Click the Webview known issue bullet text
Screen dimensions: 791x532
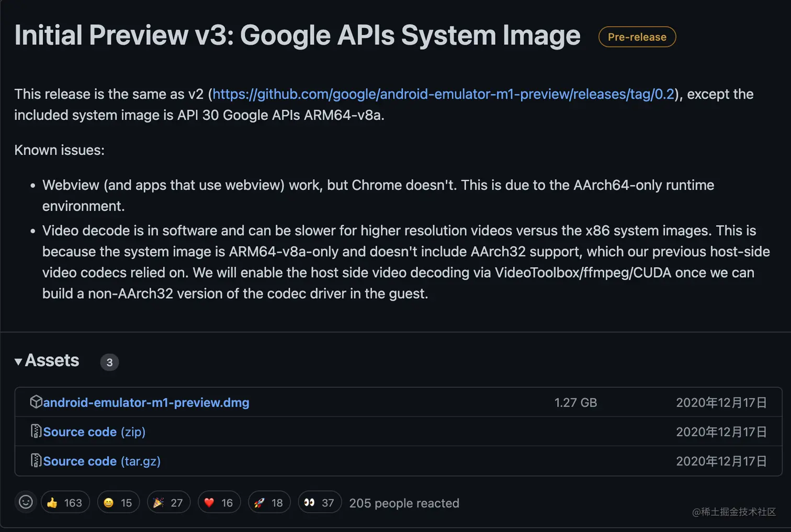pos(378,196)
